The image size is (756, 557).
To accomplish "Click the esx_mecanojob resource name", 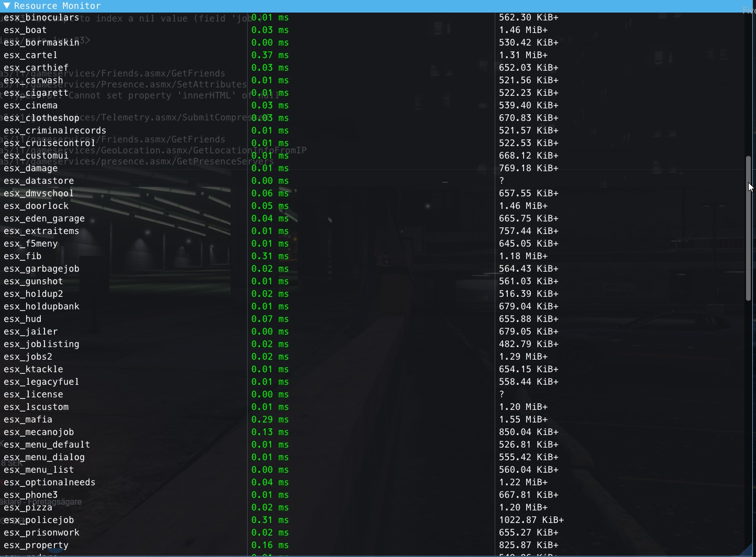I will coord(39,432).
